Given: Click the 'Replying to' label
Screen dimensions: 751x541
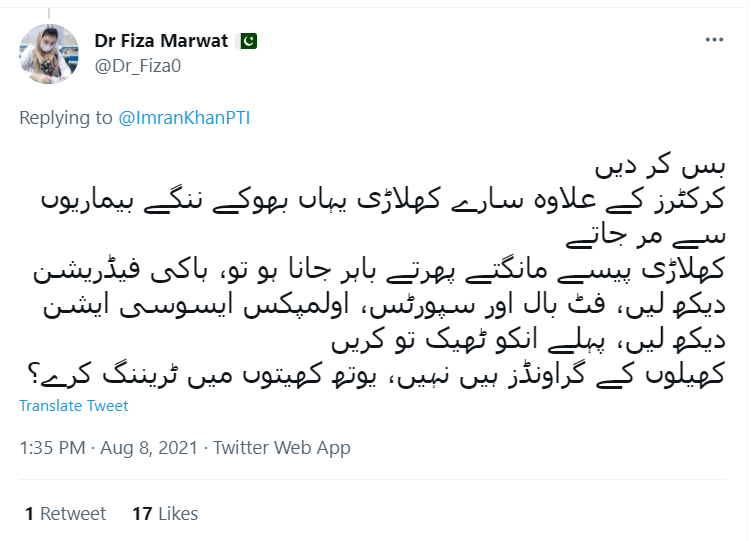Looking at the screenshot, I should coord(66,117).
